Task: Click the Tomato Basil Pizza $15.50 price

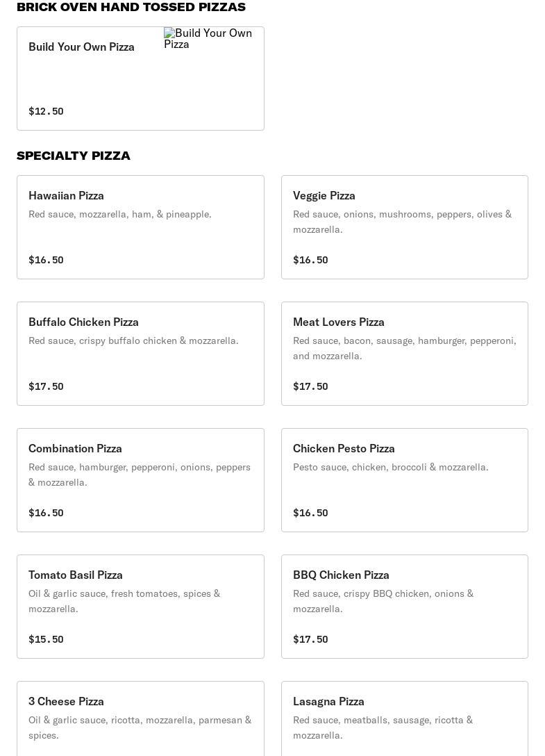Action: click(46, 639)
